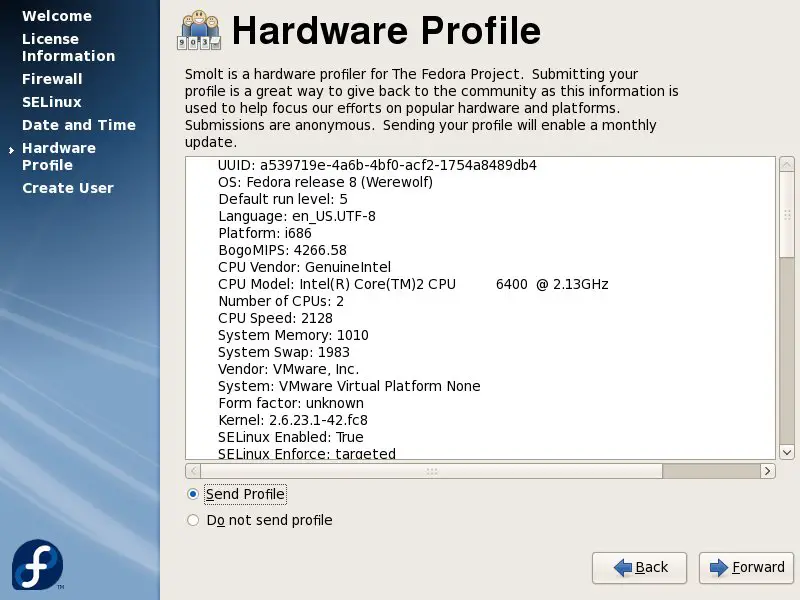Click the 'SELinux Enabled: True' line
Screen dimensions: 800x600
[x=290, y=437]
